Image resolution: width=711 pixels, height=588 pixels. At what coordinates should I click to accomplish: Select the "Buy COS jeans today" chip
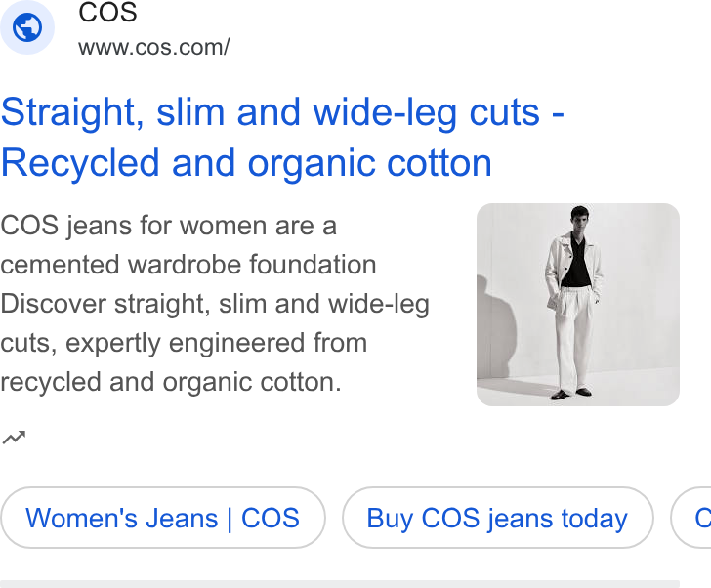click(497, 518)
